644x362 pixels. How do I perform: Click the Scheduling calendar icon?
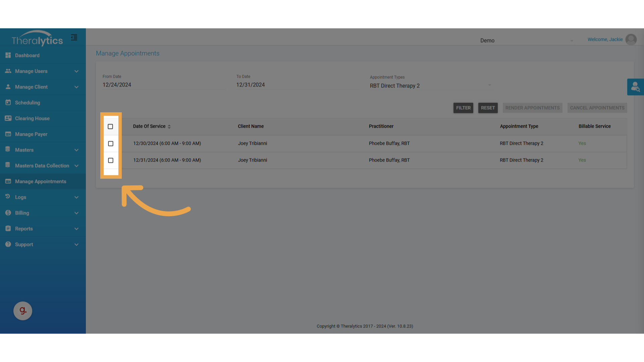pos(8,103)
